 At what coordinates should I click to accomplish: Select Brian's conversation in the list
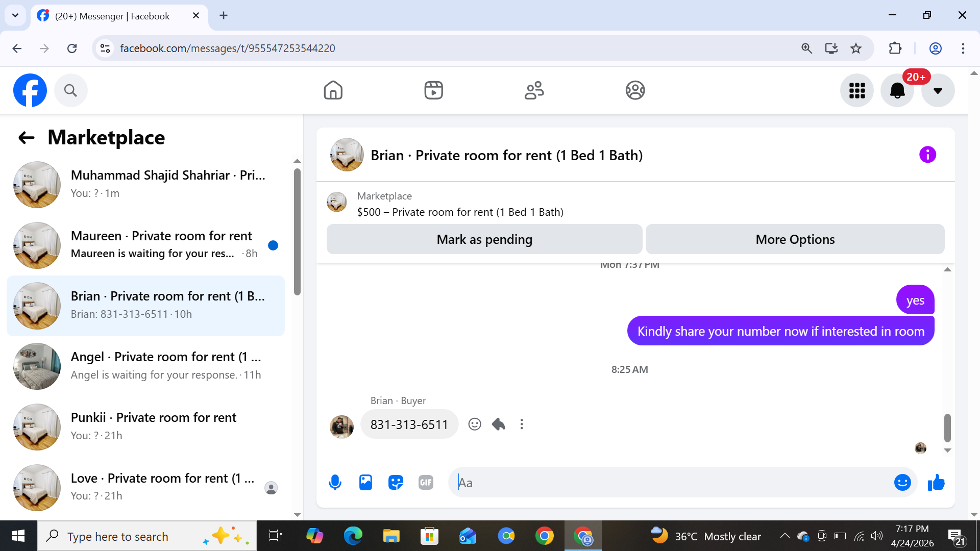point(145,306)
